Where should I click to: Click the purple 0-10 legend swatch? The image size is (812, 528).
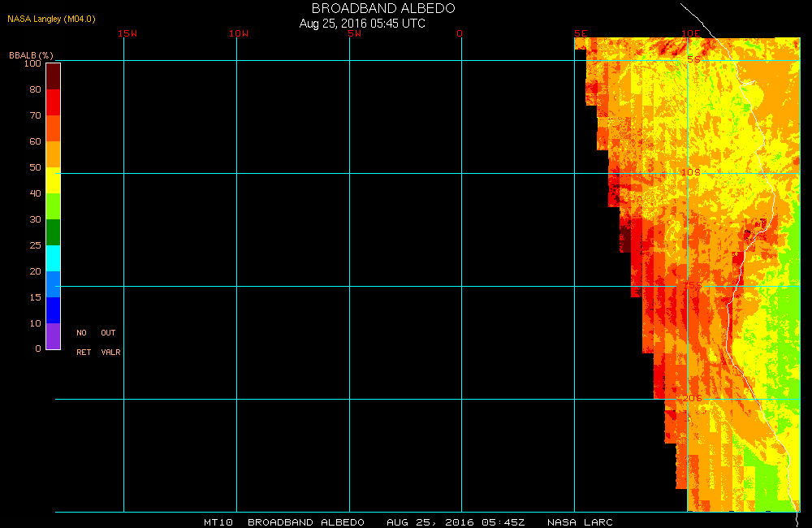click(54, 336)
